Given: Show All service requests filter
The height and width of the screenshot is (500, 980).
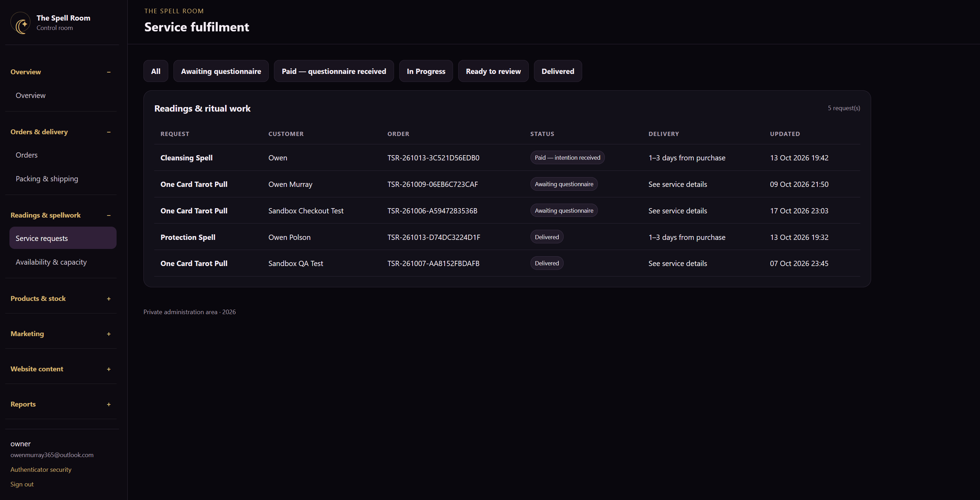Looking at the screenshot, I should [x=156, y=71].
